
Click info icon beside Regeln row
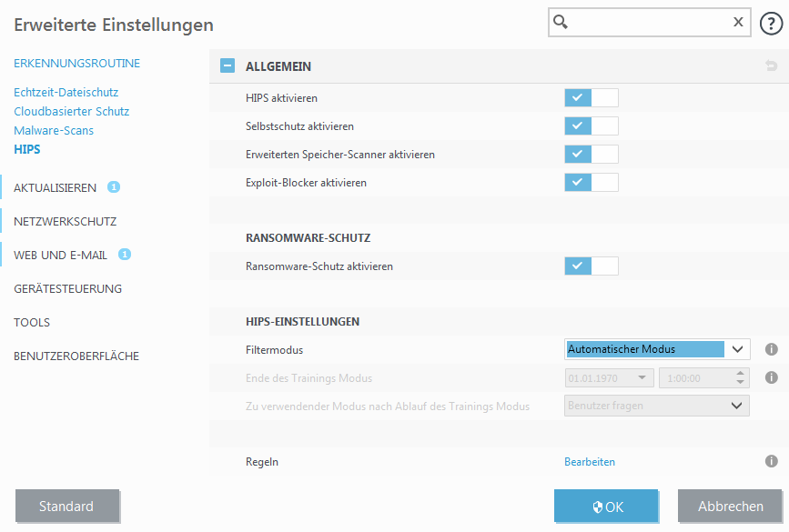pos(771,462)
